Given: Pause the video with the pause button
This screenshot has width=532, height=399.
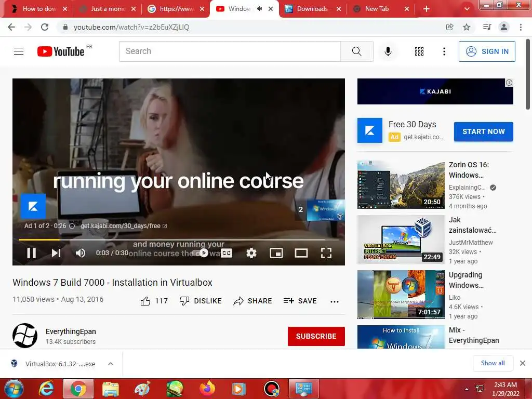Looking at the screenshot, I should pyautogui.click(x=31, y=253).
